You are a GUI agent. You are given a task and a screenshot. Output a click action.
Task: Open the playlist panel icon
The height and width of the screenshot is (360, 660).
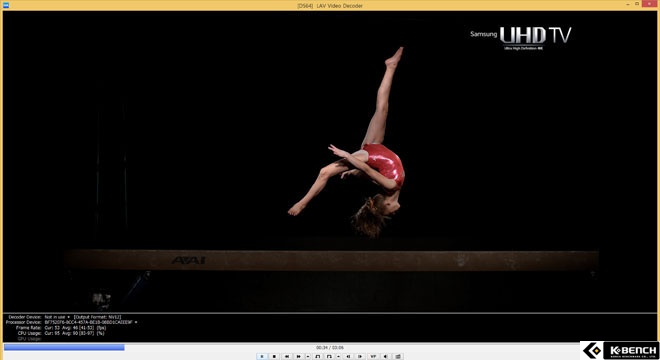click(x=398, y=356)
